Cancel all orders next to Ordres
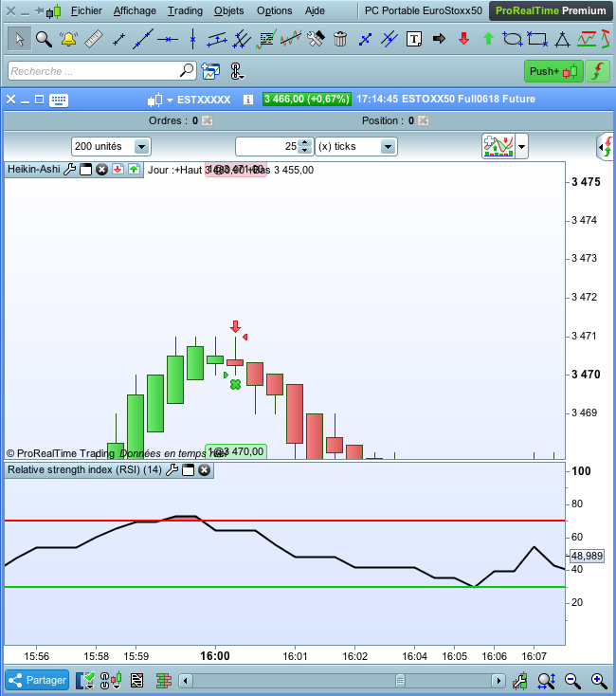616x696 pixels. (x=208, y=120)
